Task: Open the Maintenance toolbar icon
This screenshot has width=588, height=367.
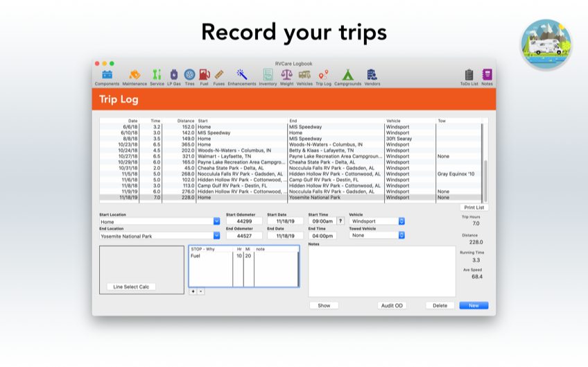Action: [135, 75]
